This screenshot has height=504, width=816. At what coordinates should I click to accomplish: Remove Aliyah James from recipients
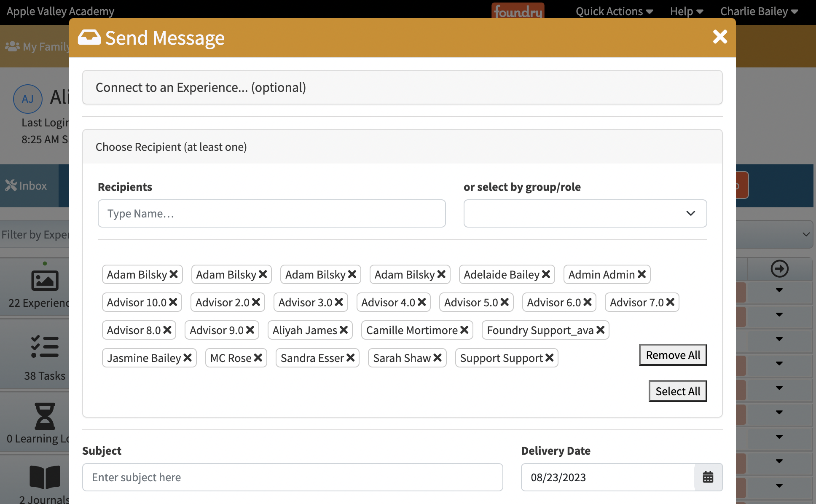tap(344, 330)
